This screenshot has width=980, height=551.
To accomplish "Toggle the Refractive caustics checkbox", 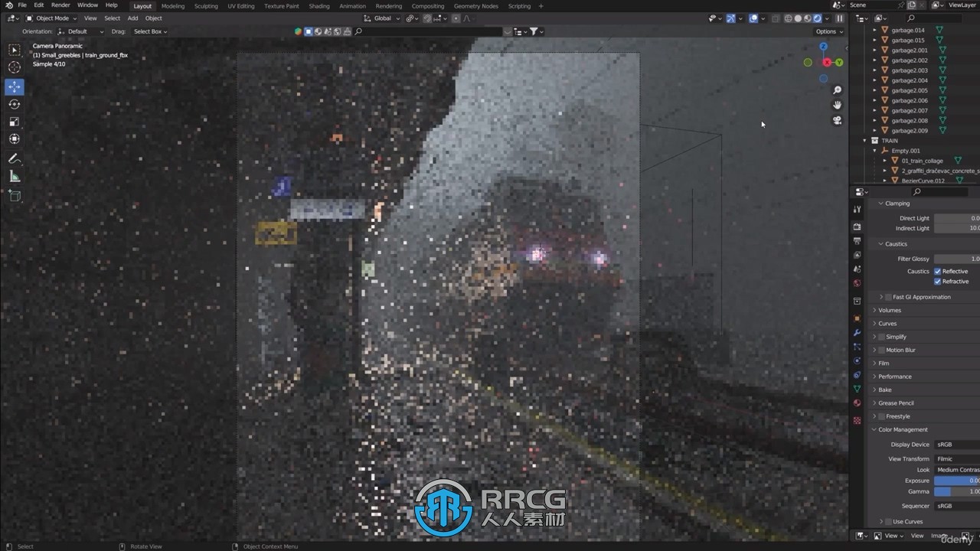I will coord(937,282).
